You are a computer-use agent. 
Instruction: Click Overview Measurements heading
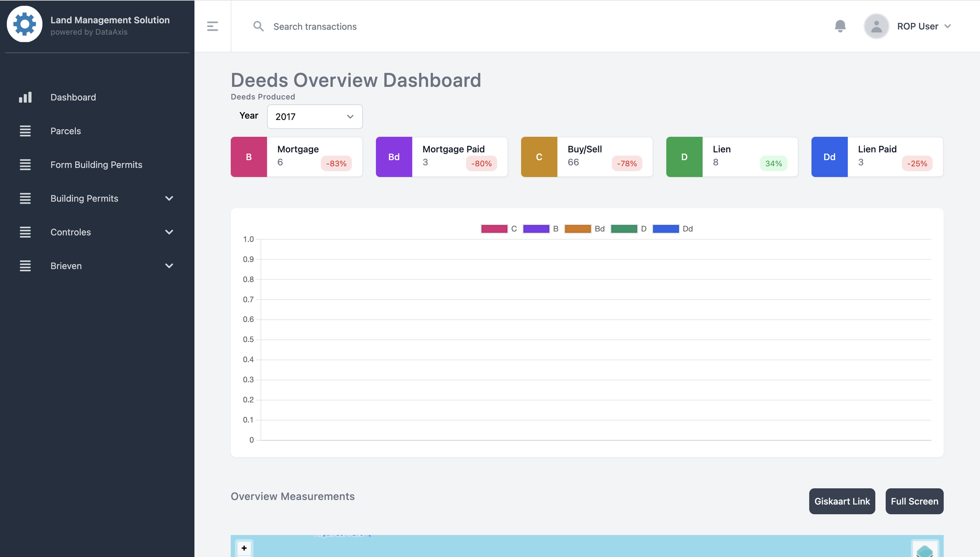coord(293,497)
